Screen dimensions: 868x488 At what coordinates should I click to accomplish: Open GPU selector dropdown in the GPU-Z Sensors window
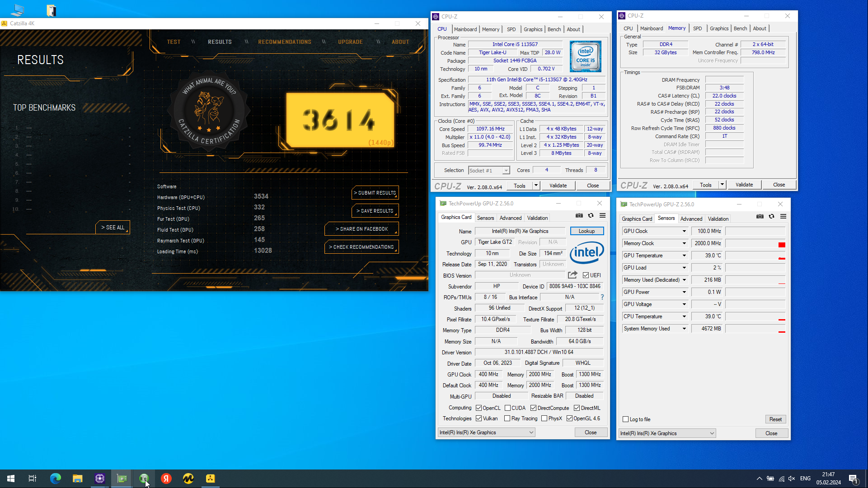click(x=667, y=433)
